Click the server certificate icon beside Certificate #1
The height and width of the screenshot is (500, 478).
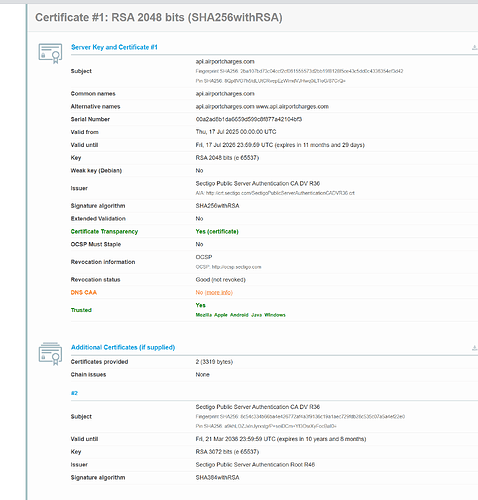pyautogui.click(x=50, y=53)
